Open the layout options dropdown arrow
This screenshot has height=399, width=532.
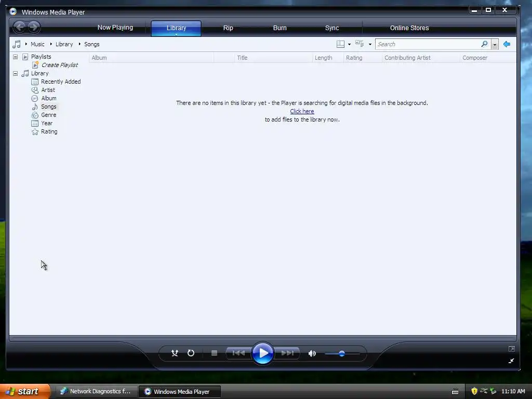coord(349,45)
